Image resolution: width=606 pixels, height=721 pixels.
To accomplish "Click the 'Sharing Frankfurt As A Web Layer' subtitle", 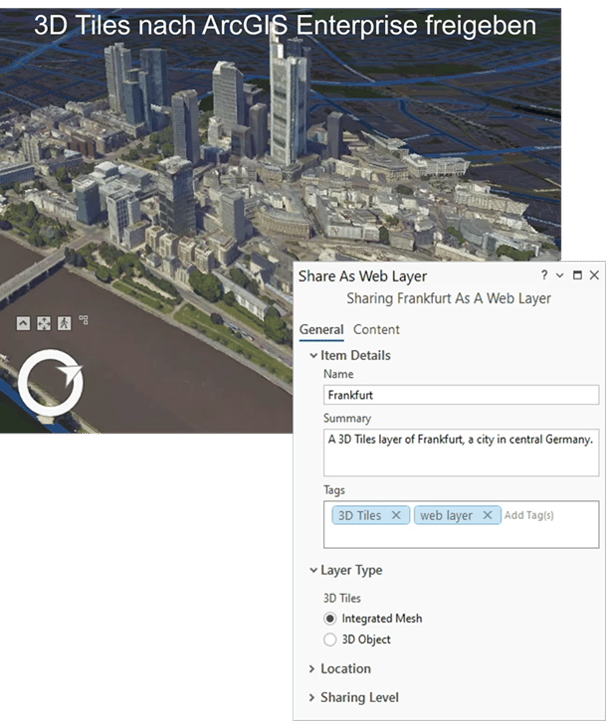I will tap(449, 298).
